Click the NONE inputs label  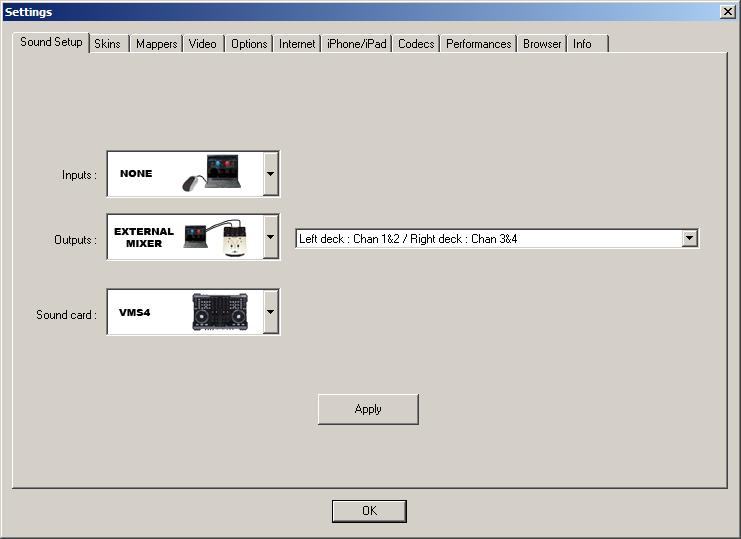[x=136, y=173]
